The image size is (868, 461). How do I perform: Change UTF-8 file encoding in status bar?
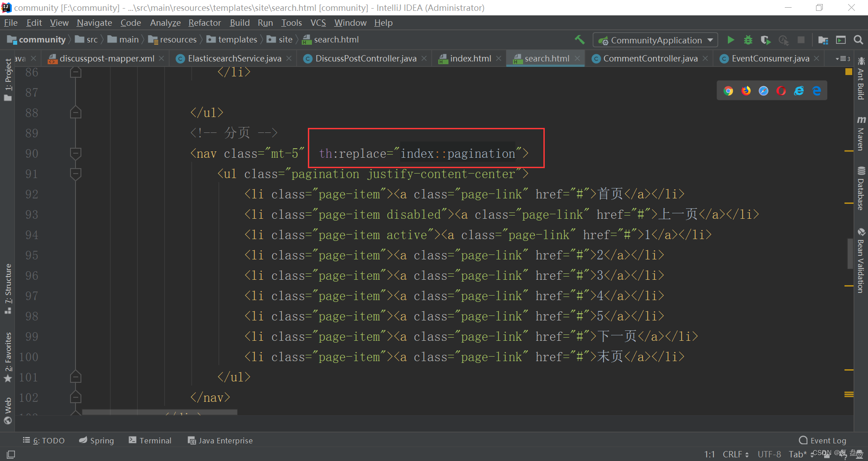(x=769, y=454)
